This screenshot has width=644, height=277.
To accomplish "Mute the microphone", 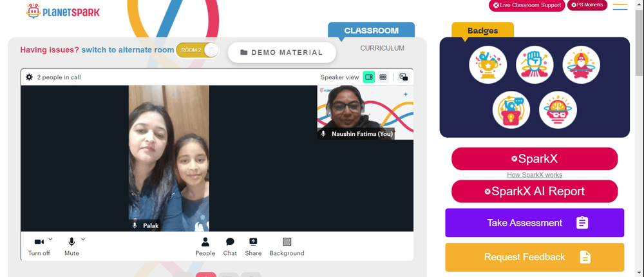I will click(x=71, y=247).
